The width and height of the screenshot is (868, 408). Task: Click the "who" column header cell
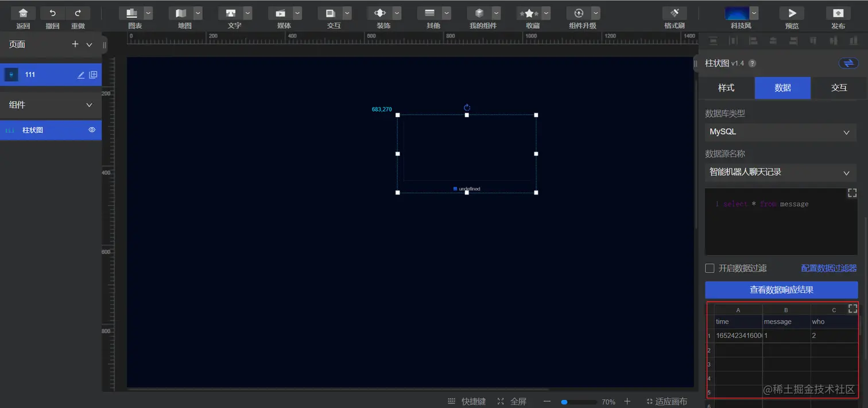tap(834, 322)
